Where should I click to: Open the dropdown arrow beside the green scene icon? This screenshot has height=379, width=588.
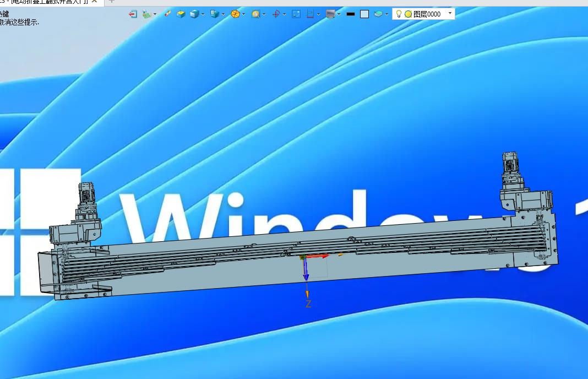click(155, 14)
